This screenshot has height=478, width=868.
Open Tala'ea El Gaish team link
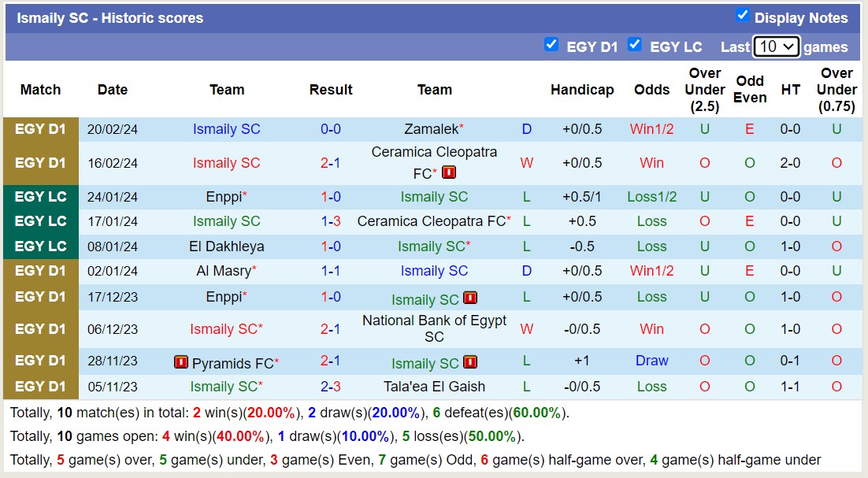(434, 387)
